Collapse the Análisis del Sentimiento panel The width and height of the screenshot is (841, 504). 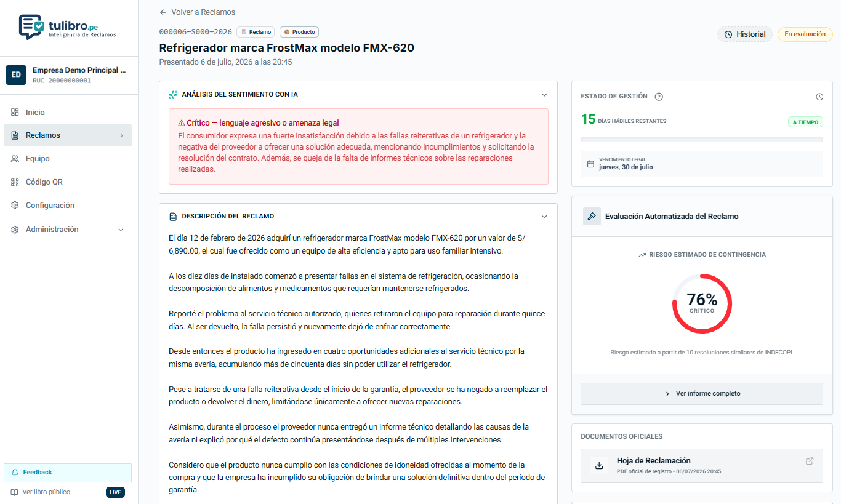point(544,95)
